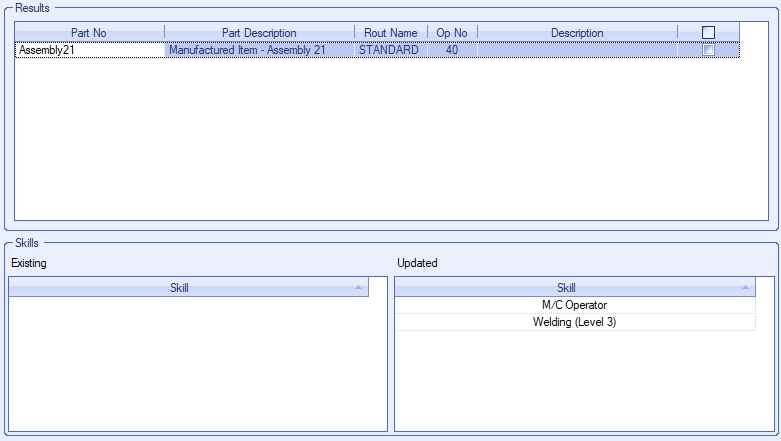Select the Welding (Level 3) skill
The image size is (781, 441).
pyautogui.click(x=574, y=322)
